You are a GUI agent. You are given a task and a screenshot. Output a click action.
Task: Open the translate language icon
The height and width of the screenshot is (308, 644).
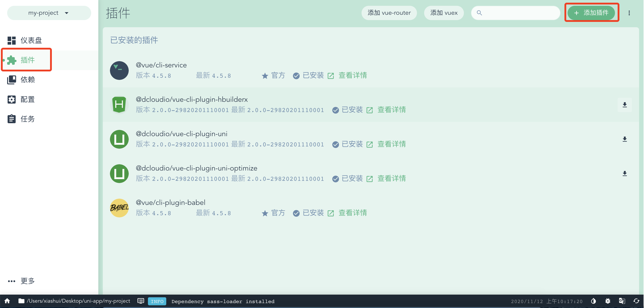[x=622, y=301]
